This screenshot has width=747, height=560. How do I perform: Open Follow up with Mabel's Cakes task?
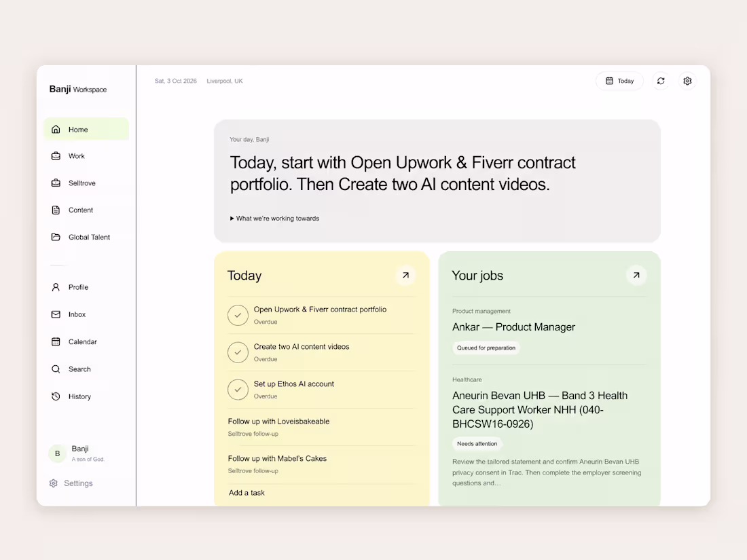click(x=277, y=459)
